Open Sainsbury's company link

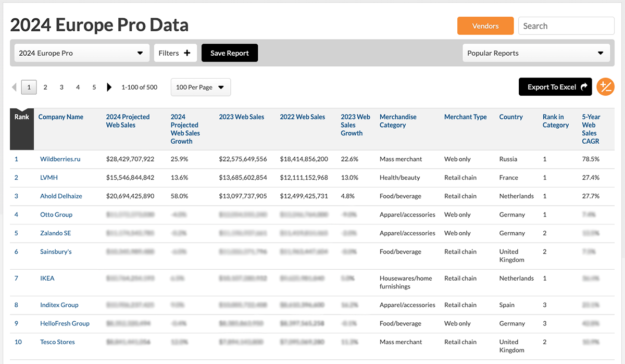56,252
